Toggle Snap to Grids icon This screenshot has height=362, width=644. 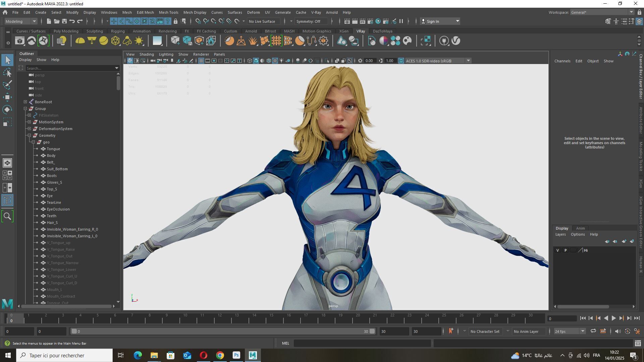click(198, 21)
